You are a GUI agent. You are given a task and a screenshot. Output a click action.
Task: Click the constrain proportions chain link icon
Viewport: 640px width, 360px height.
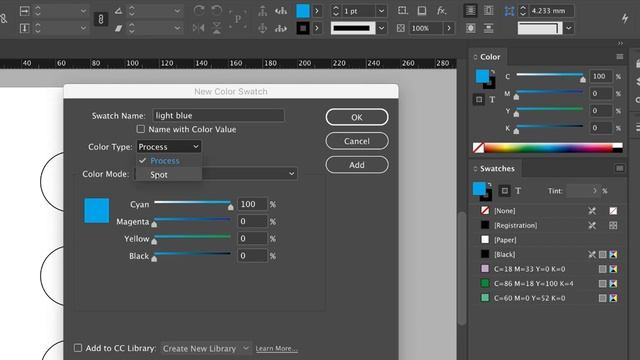[x=100, y=19]
